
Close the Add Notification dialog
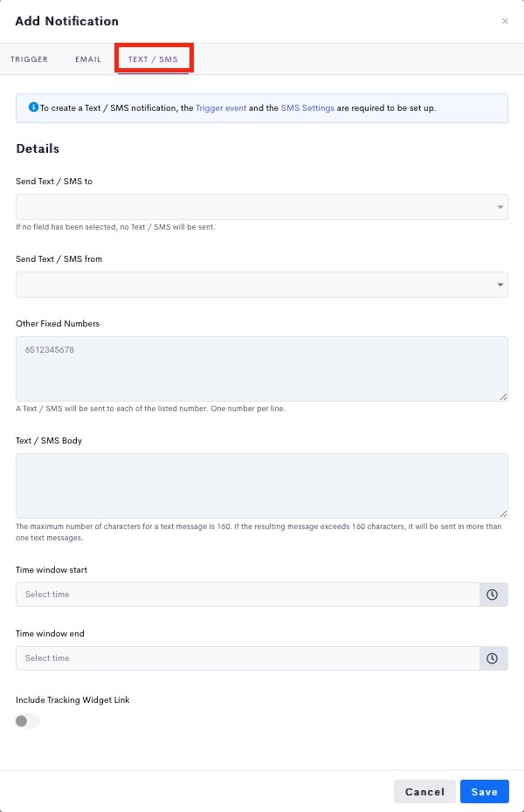tap(505, 21)
